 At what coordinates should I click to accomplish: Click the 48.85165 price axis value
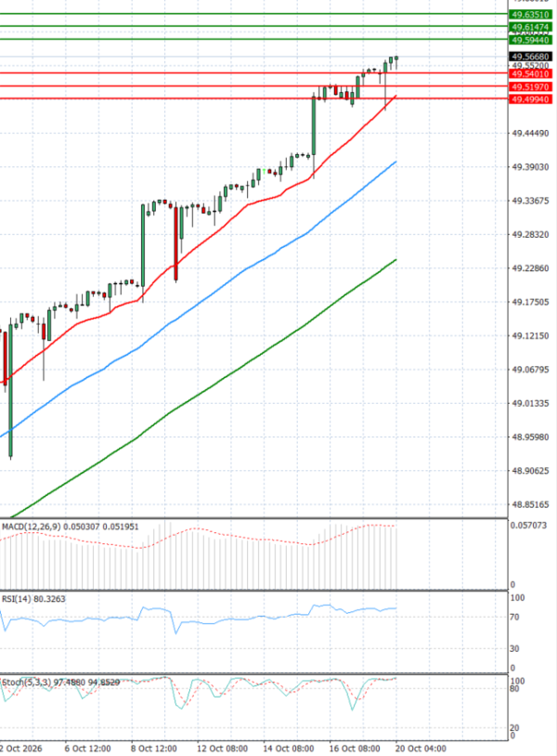(x=530, y=505)
